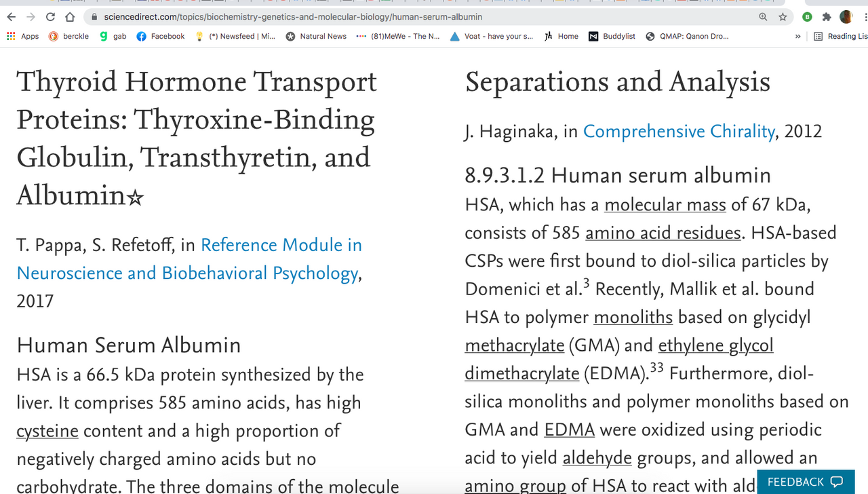Open the aldehyde topic link
This screenshot has width=868, height=494.
pyautogui.click(x=597, y=458)
